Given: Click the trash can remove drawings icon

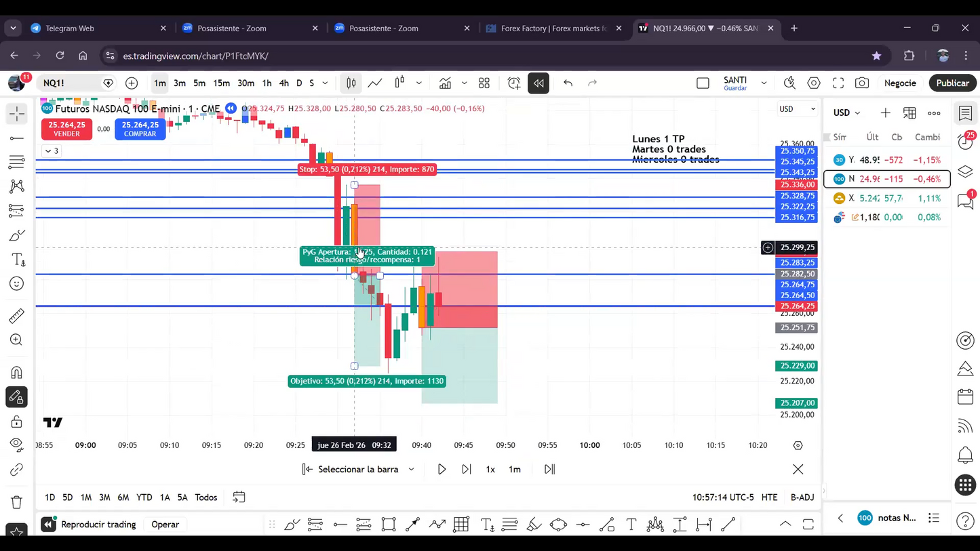Looking at the screenshot, I should (x=17, y=502).
